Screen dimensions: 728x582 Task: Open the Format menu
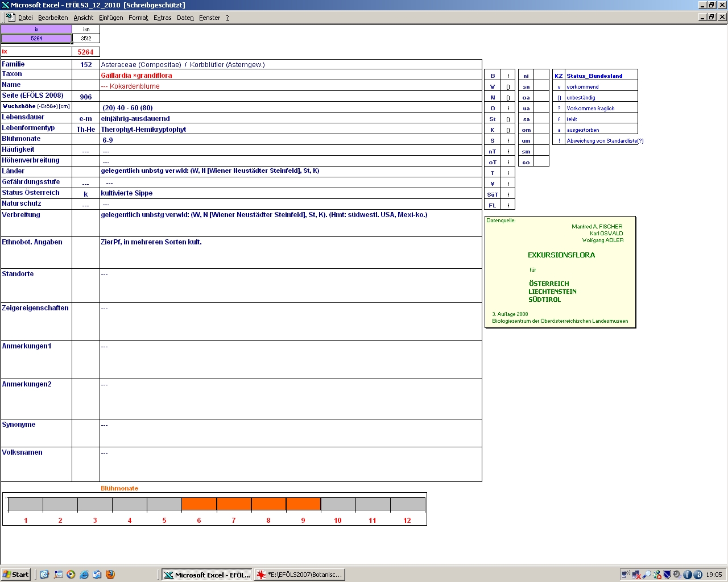point(138,18)
